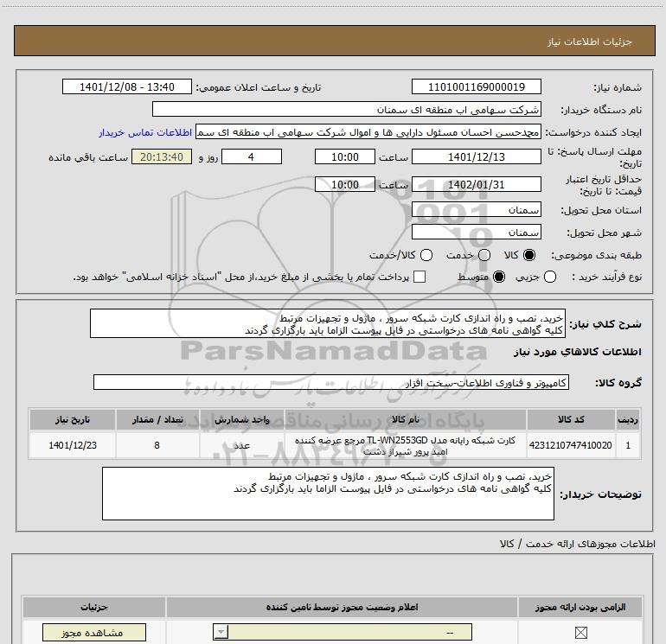Screen dimensions: 666x644
Task: Select the خدمت radio button
Action: [484, 255]
